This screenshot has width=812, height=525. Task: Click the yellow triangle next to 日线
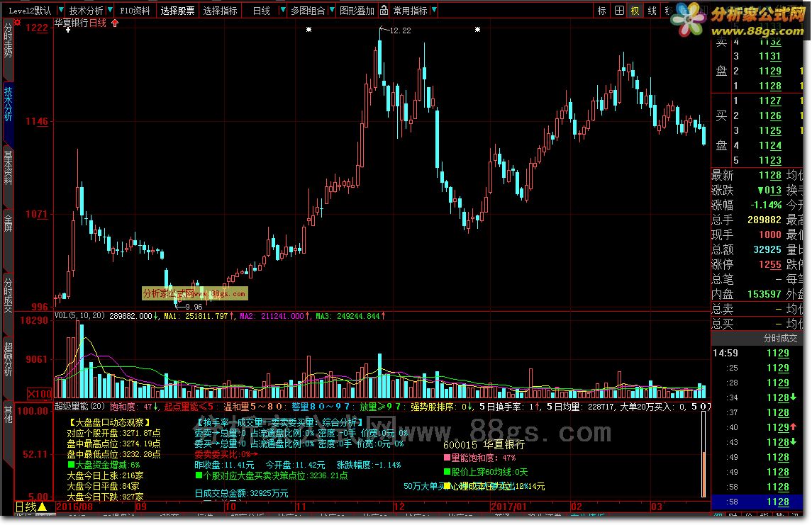(43, 507)
